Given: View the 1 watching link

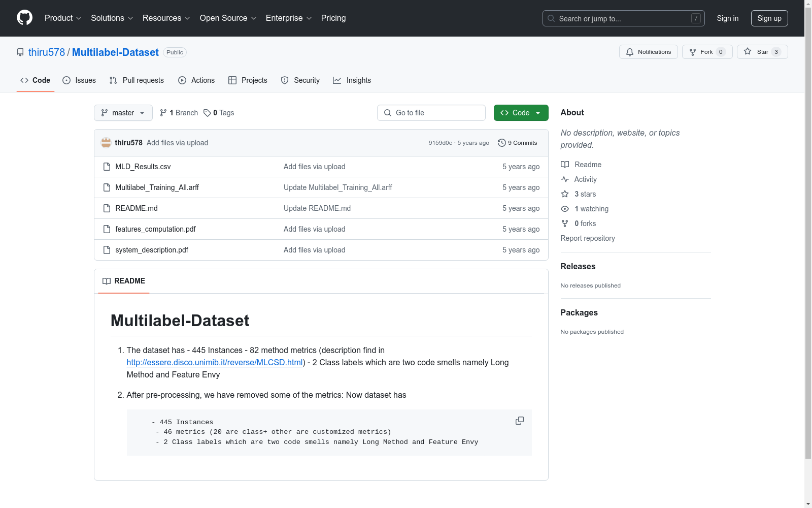Looking at the screenshot, I should (x=591, y=209).
